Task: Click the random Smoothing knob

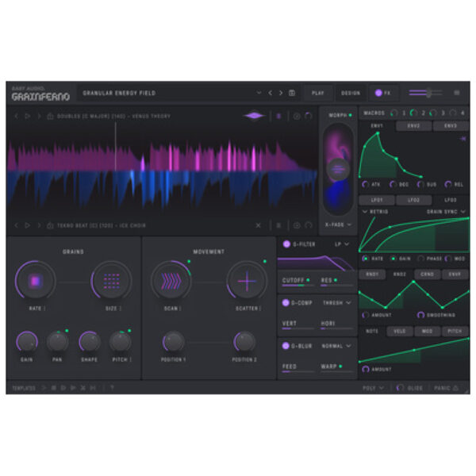Action: click(420, 315)
